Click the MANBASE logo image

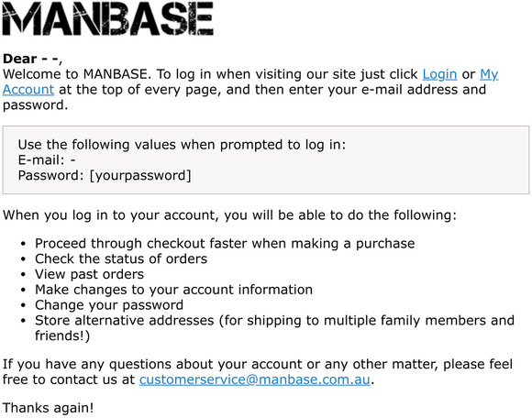(x=108, y=18)
